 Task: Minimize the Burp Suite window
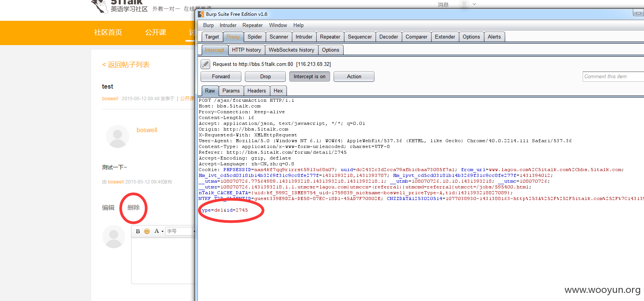pyautogui.click(x=638, y=13)
